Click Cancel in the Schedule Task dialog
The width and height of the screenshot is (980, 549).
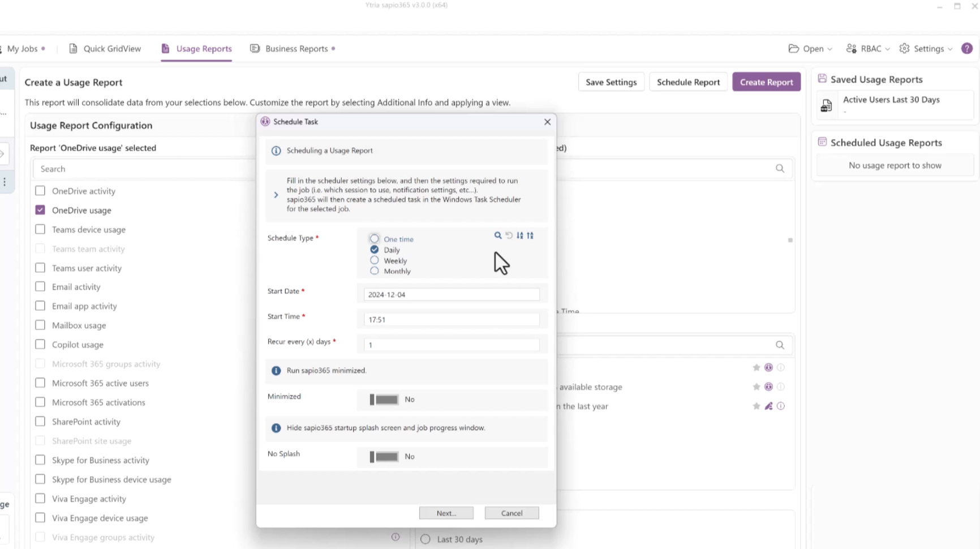coord(512,513)
